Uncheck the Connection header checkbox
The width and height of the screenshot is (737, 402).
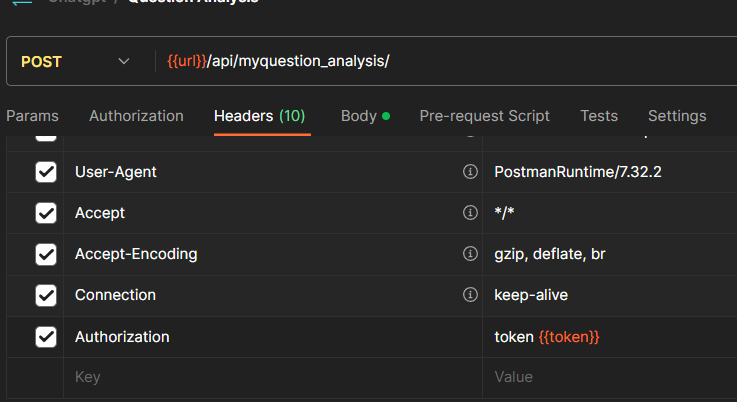click(x=46, y=295)
